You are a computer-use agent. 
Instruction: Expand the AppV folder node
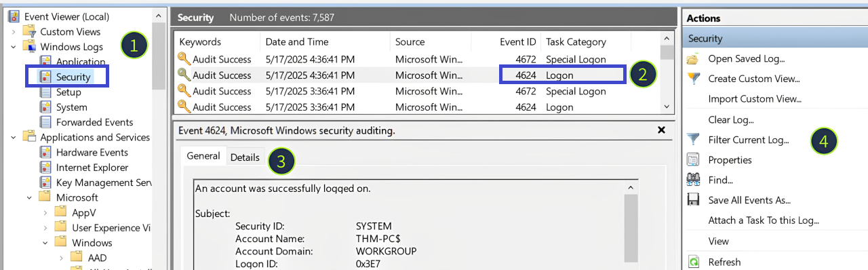pyautogui.click(x=46, y=212)
